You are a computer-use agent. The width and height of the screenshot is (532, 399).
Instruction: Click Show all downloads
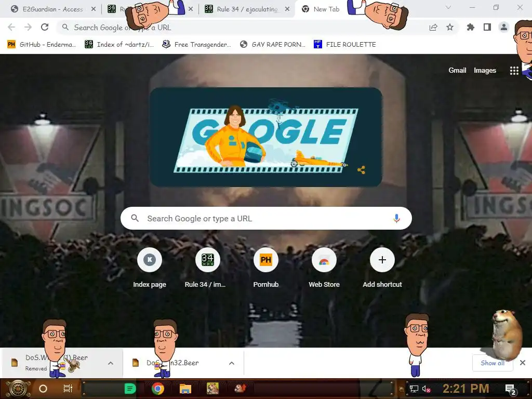[493, 363]
